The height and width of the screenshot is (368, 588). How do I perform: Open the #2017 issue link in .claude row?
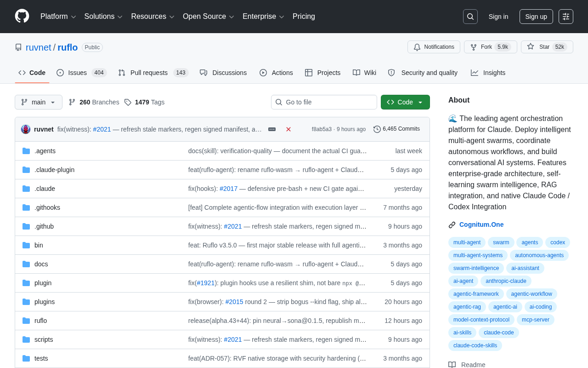[228, 189]
